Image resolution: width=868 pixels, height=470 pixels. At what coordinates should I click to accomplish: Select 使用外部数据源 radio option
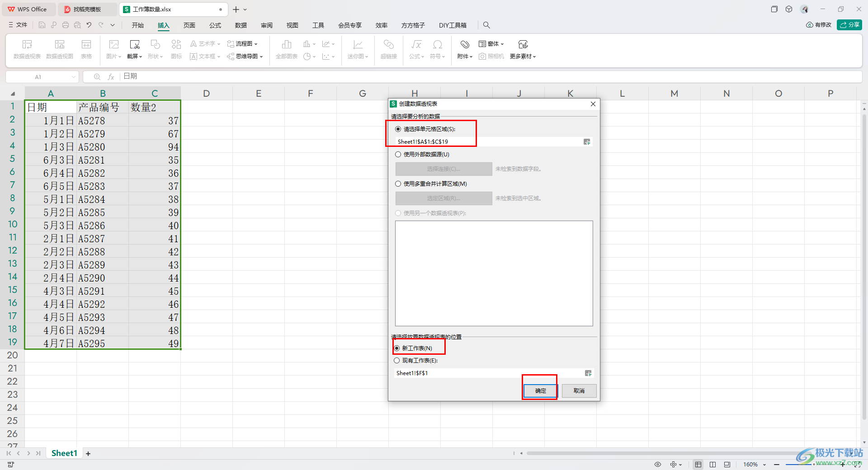398,155
